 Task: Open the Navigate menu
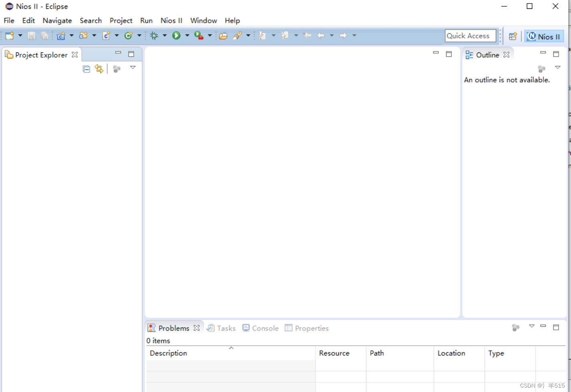click(x=57, y=20)
